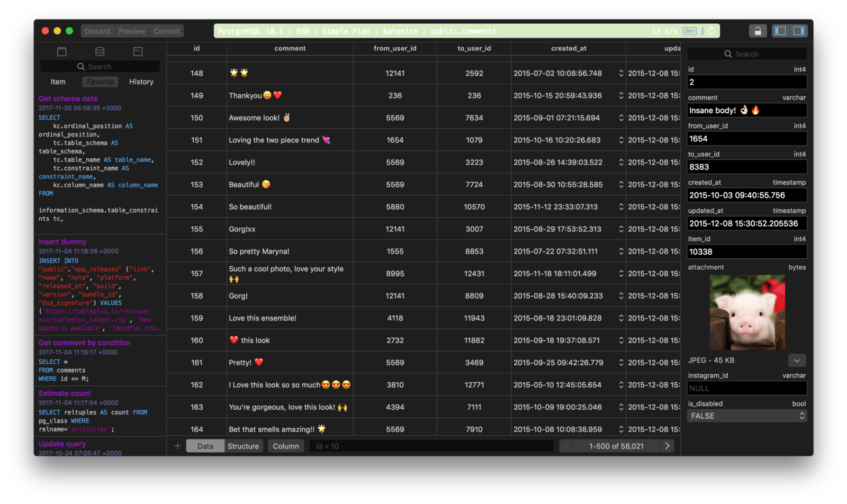
Task: Edit the comment field Insane body!
Action: pos(747,110)
